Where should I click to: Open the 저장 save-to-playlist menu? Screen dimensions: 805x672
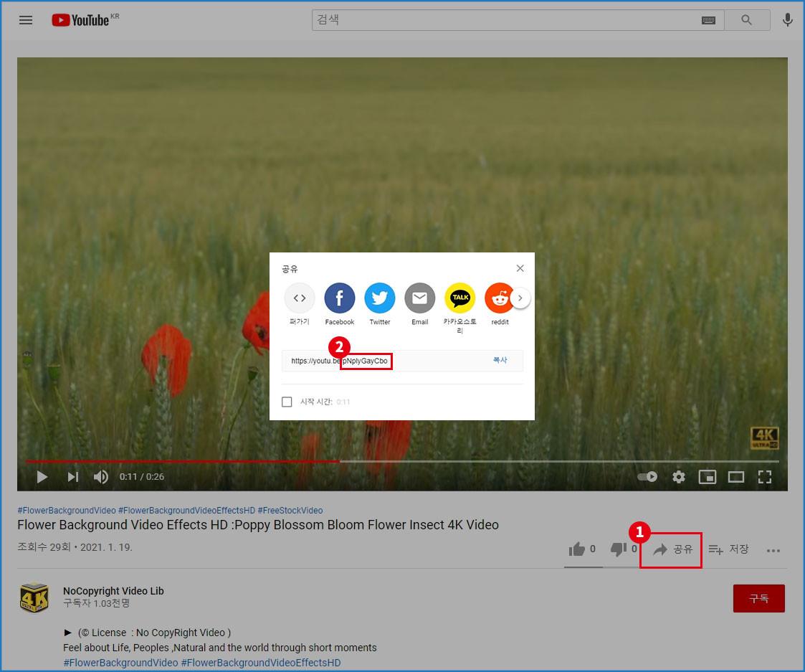click(x=729, y=549)
